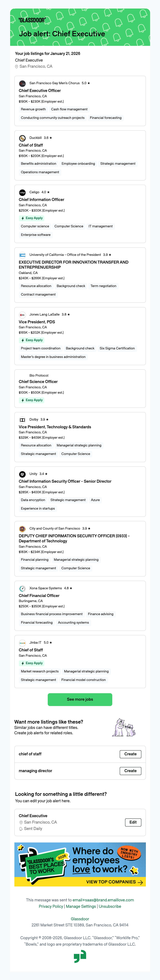160x980 pixels.
Task: Click the See more jobs button
Action: (x=80, y=699)
